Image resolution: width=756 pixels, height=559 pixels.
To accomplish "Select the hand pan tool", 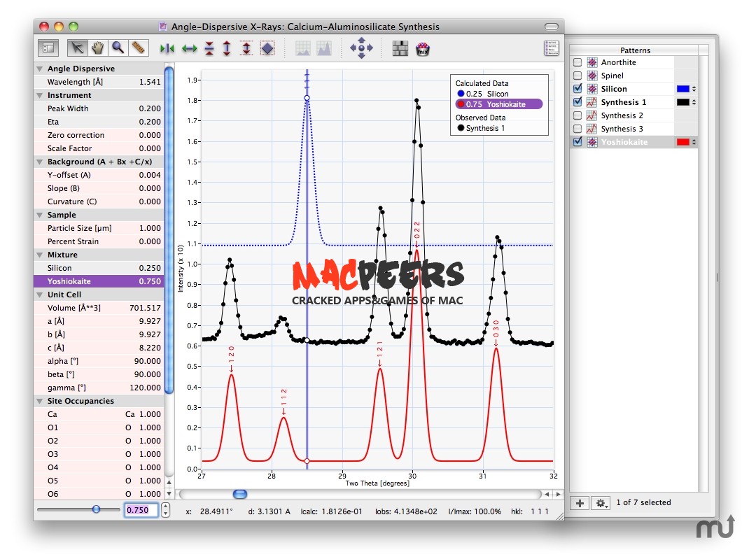I will point(98,48).
